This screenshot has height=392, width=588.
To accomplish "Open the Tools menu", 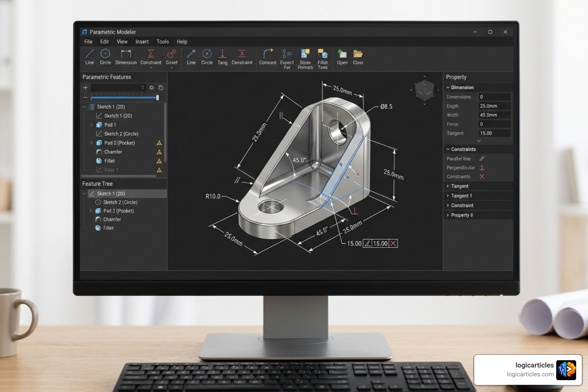I will click(x=163, y=42).
